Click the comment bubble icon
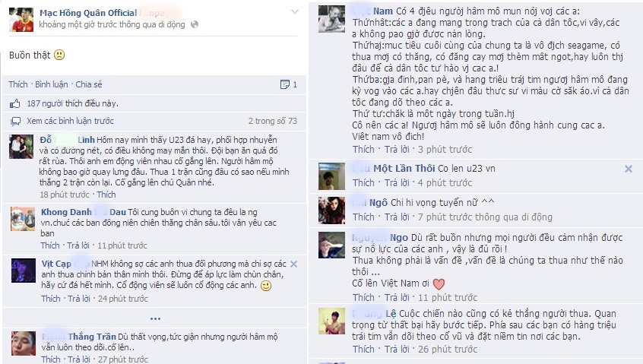The image size is (643, 364). [16, 122]
